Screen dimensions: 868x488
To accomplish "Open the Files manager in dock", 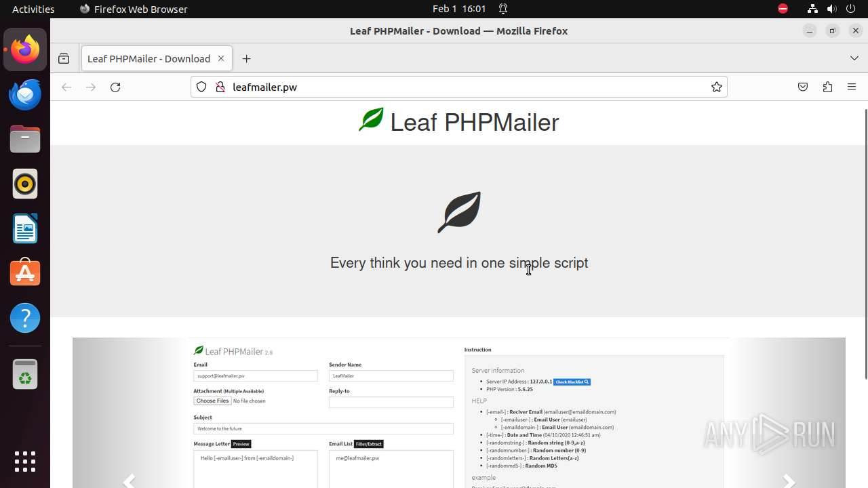I will click(25, 139).
